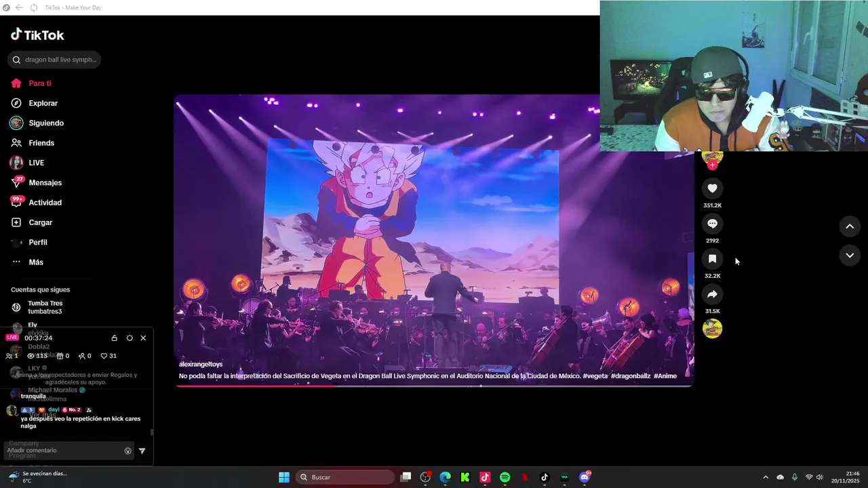Open emoji picker in comment field
The width and height of the screenshot is (868, 488).
click(x=127, y=451)
